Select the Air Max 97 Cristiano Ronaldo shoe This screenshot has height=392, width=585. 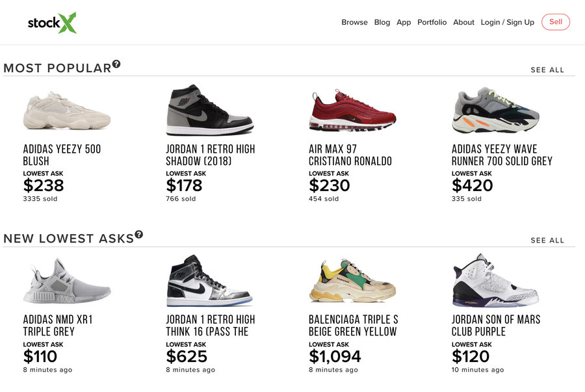pyautogui.click(x=352, y=111)
